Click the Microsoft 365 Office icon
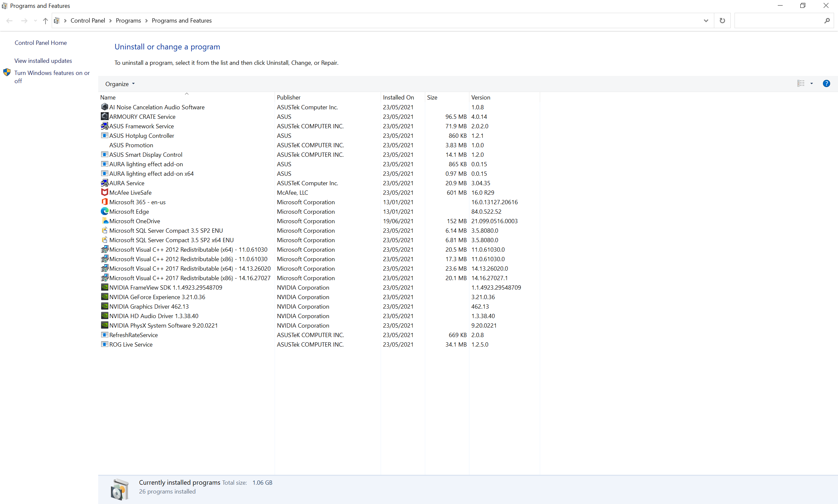 pyautogui.click(x=105, y=202)
